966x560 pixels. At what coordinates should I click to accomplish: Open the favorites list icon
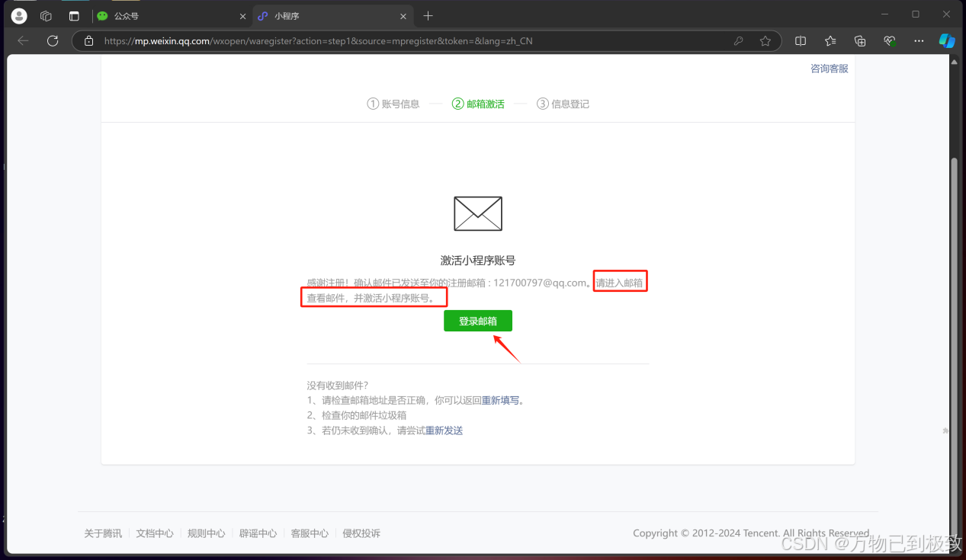[830, 41]
